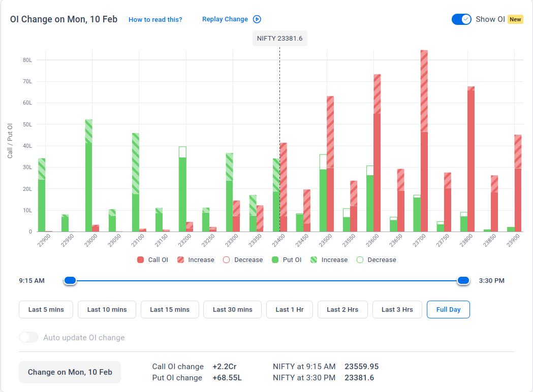Click the call OI bar at 23800
Viewport: 533px width, 392px height.
point(471,159)
